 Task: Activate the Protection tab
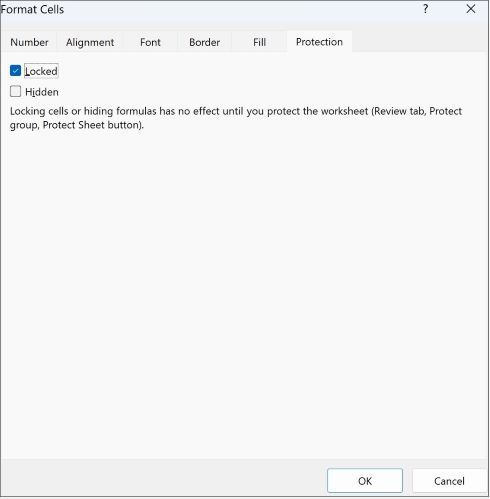(319, 42)
